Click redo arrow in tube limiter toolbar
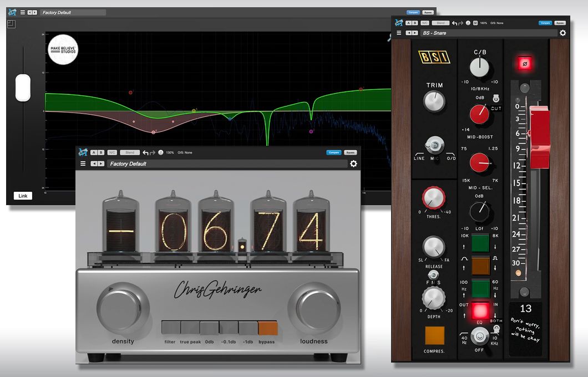The image size is (588, 377). (152, 152)
